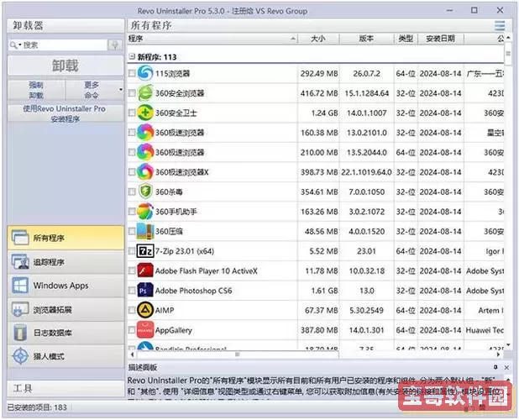Tick the checkbox for 360杀毒
The width and height of the screenshot is (519, 420).
click(x=132, y=192)
